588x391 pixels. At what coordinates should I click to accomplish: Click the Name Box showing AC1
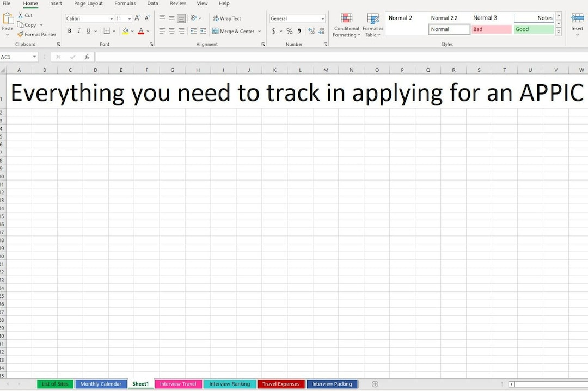tap(17, 57)
